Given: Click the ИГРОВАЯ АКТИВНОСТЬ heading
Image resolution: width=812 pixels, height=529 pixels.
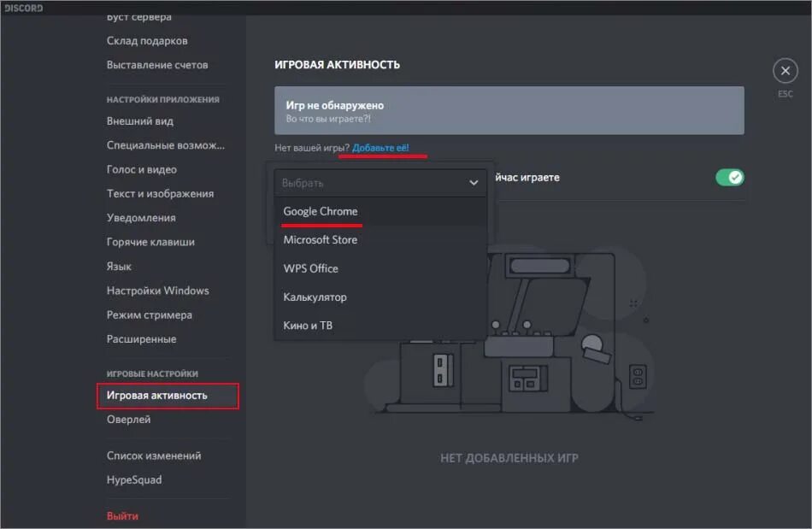Looking at the screenshot, I should tap(337, 65).
